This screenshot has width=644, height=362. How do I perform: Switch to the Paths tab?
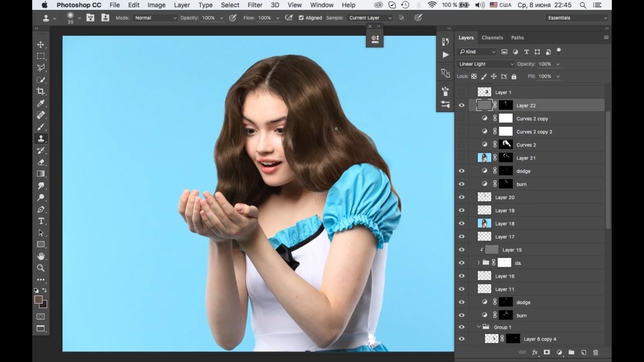coord(518,38)
